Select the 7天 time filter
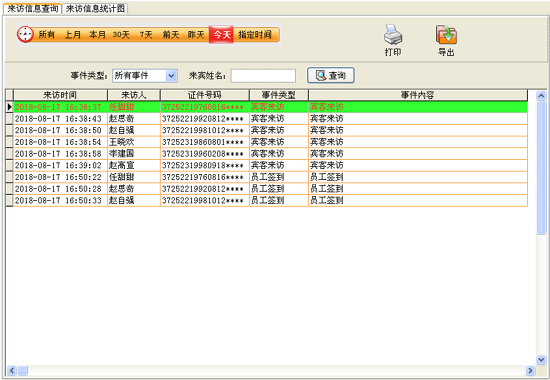550x380 pixels. coord(146,35)
